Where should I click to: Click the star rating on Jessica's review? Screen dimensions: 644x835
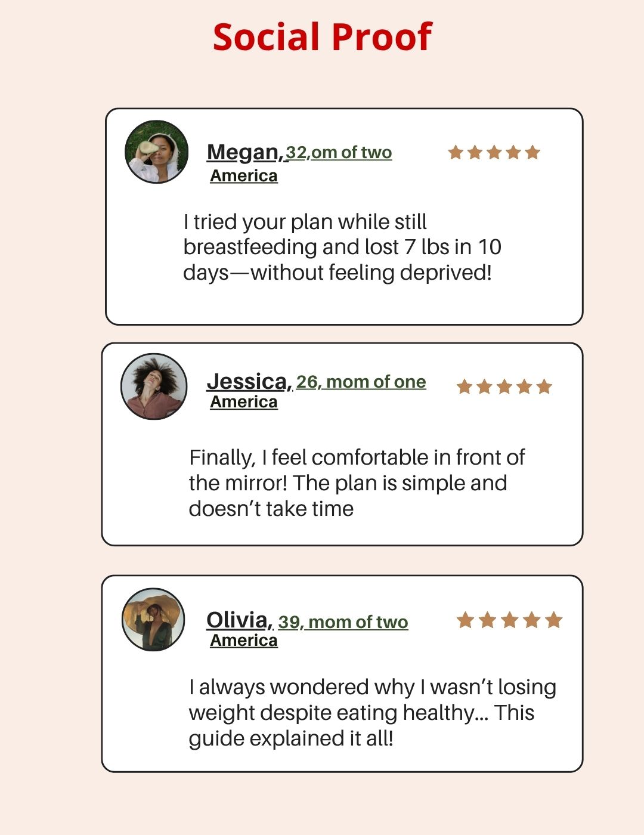[x=504, y=387]
